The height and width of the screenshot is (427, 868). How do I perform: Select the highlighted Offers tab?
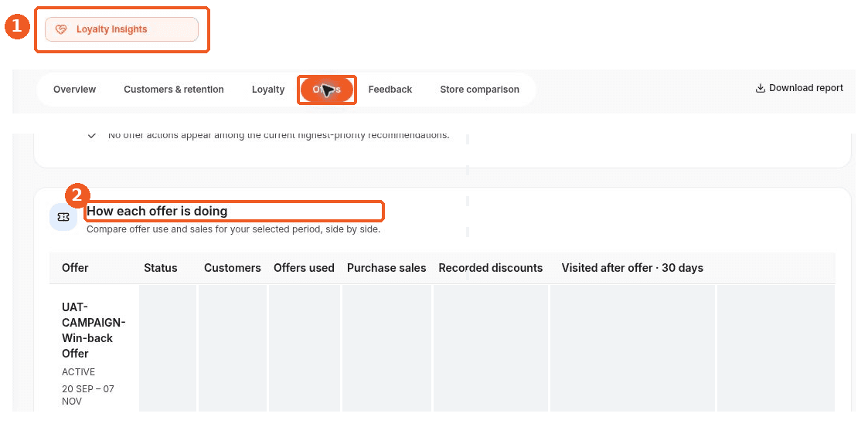click(327, 90)
